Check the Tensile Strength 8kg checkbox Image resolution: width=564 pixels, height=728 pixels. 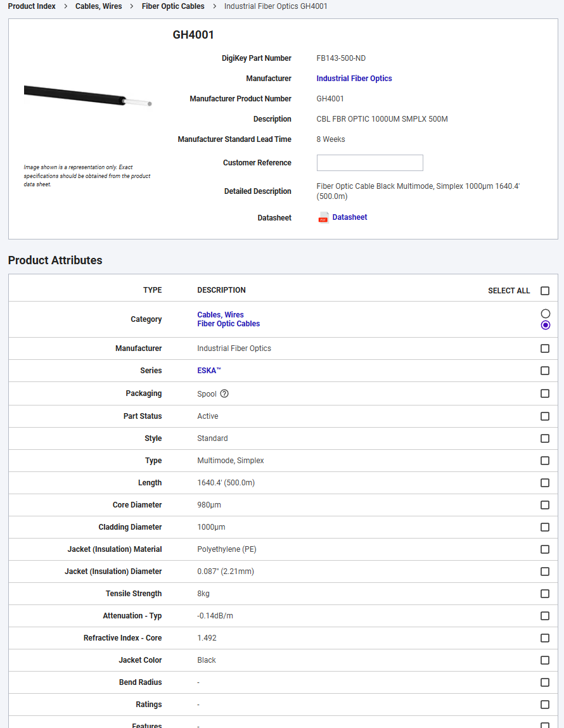click(x=544, y=594)
